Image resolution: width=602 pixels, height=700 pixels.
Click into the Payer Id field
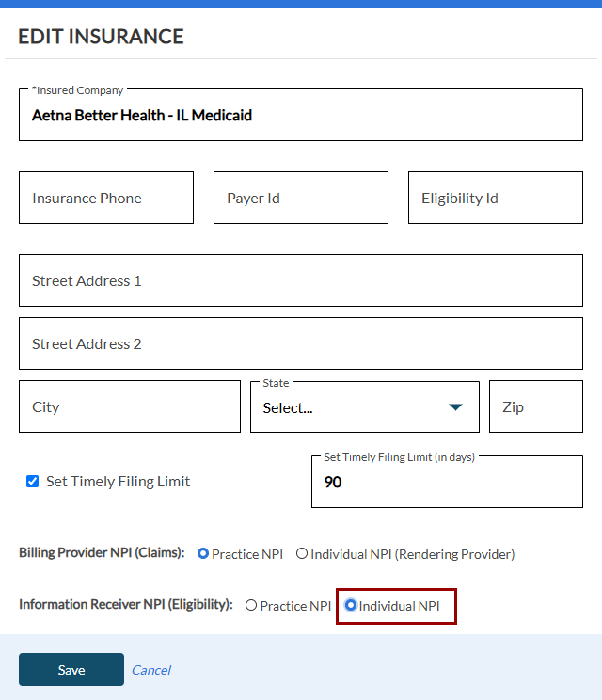pos(301,198)
